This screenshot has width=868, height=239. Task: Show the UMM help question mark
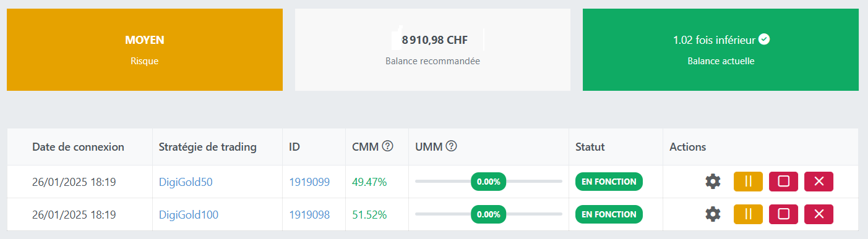point(452,146)
